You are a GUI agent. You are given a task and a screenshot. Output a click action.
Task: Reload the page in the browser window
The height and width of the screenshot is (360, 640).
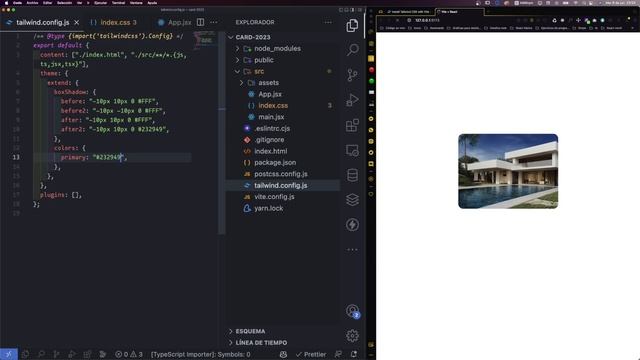pos(397,20)
